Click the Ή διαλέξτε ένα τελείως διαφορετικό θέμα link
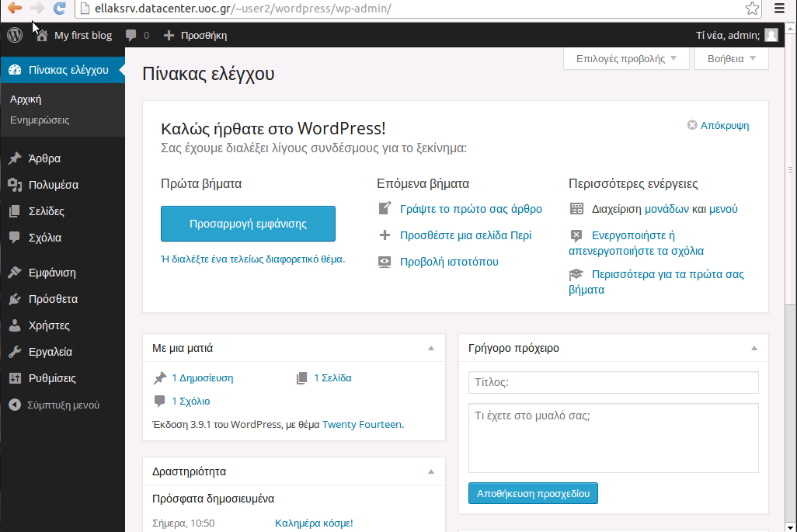The height and width of the screenshot is (532, 797). (x=252, y=259)
